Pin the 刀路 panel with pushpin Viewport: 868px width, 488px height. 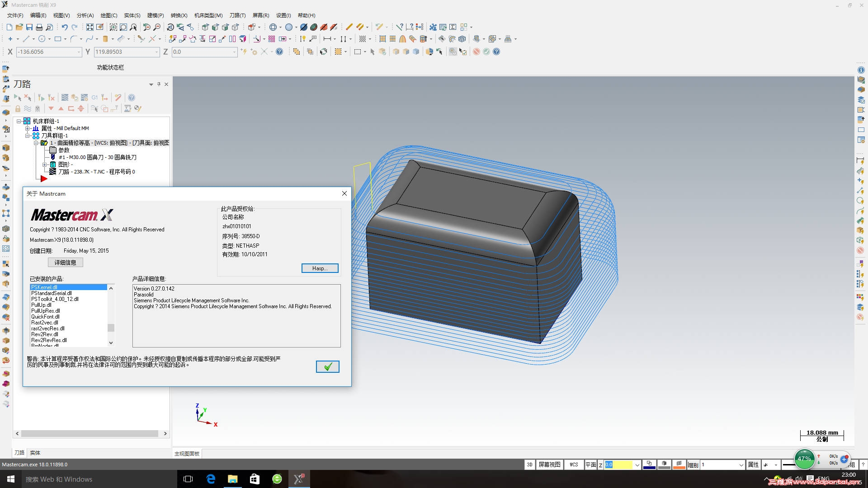159,84
